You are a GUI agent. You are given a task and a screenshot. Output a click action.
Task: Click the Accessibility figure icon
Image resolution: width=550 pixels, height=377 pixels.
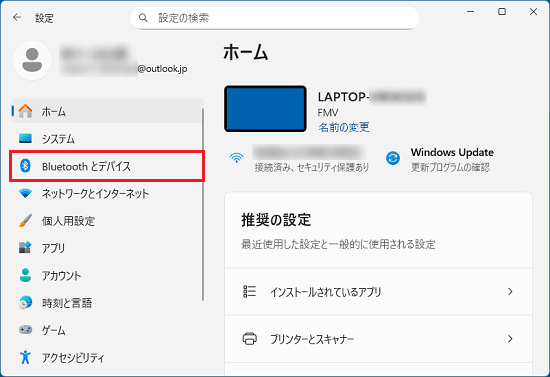(25, 357)
